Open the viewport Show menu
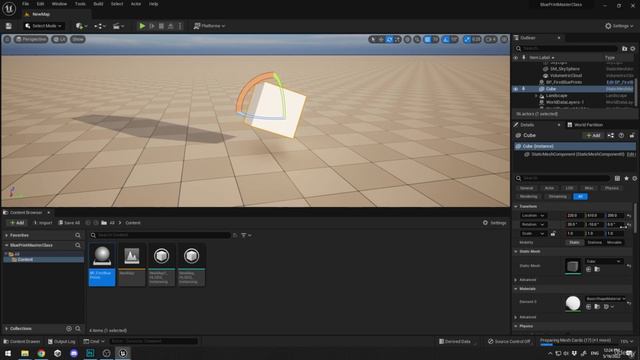640x360 pixels. point(78,39)
